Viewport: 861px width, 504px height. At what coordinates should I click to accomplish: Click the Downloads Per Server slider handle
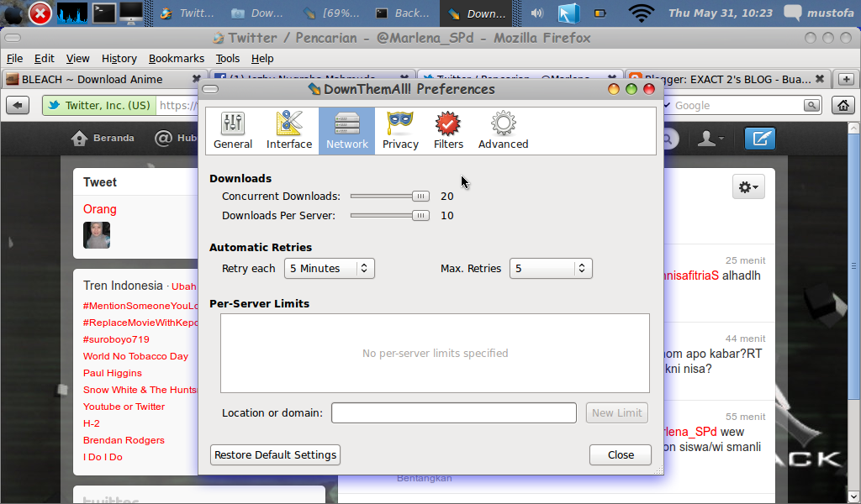pos(420,216)
